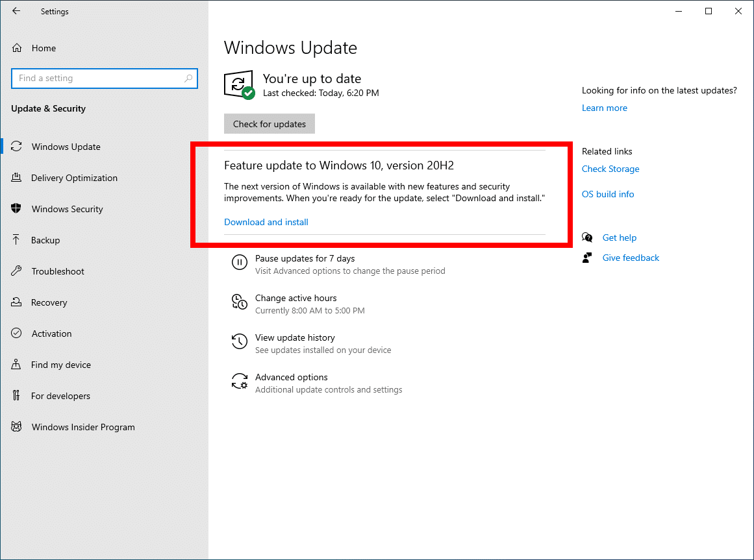
Task: Click the Download and install link
Action: pyautogui.click(x=266, y=222)
